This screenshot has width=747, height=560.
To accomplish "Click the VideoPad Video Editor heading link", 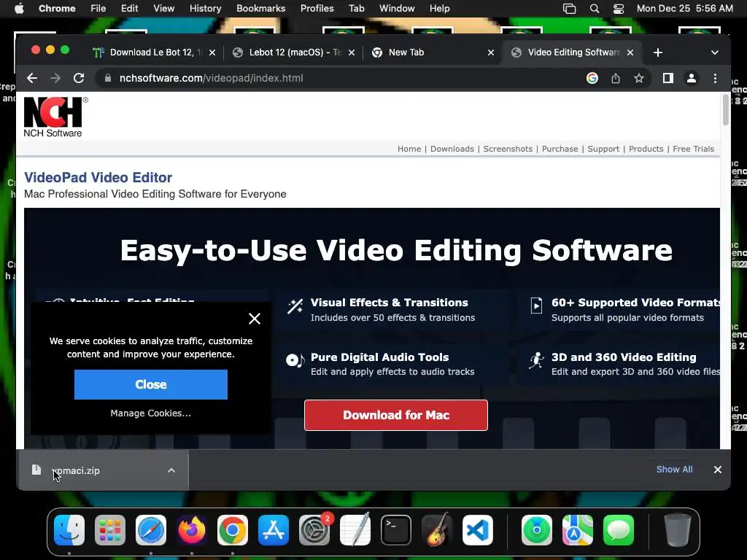I will [98, 177].
